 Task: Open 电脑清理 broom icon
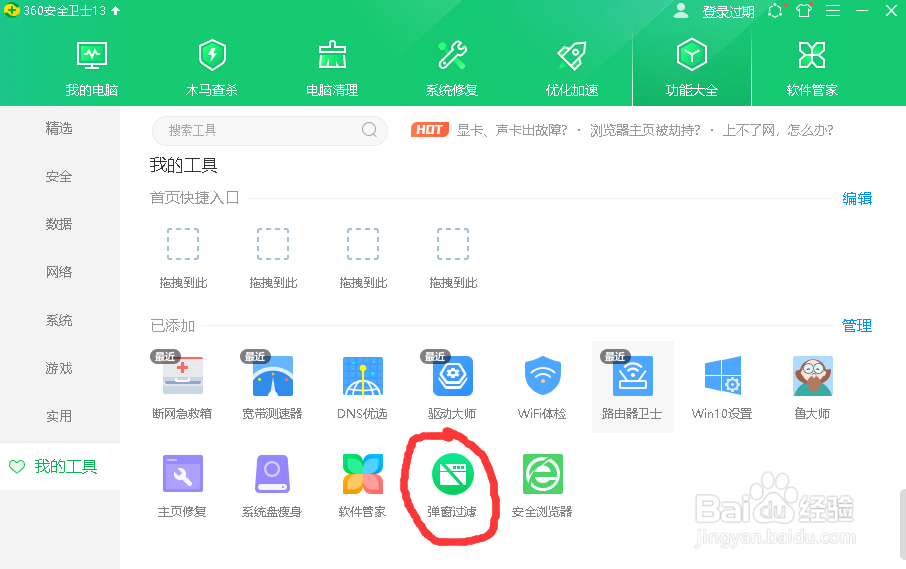coord(332,55)
